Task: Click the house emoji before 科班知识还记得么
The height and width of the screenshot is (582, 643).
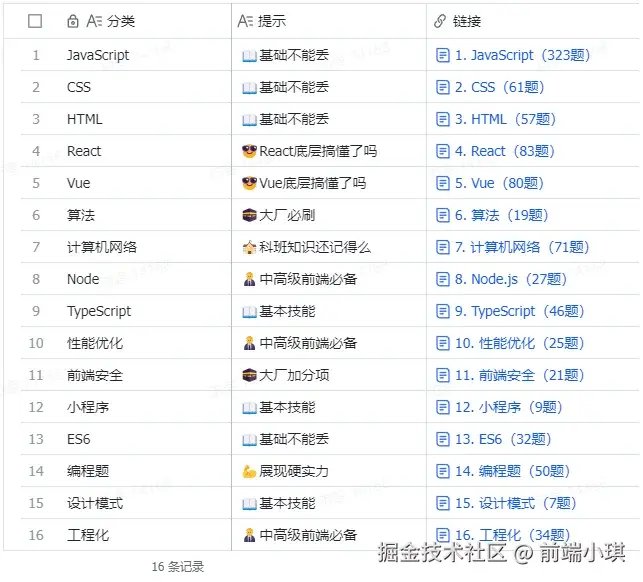Action: 249,247
